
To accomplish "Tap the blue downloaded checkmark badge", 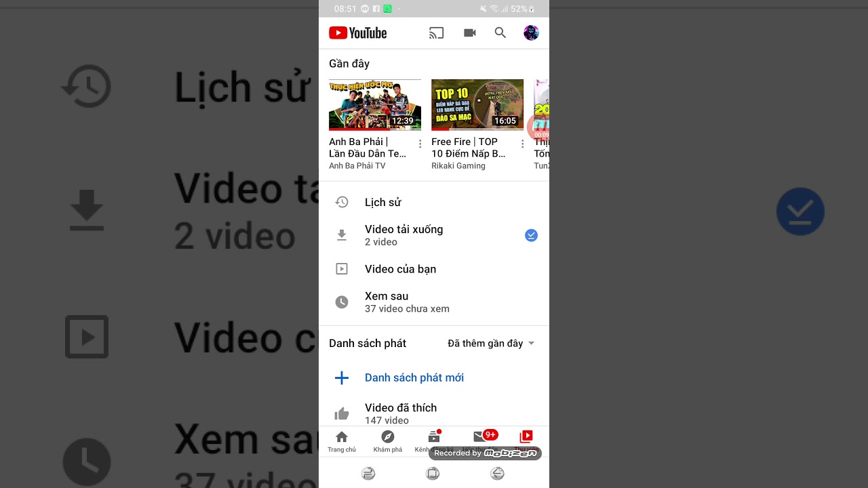I will 531,235.
